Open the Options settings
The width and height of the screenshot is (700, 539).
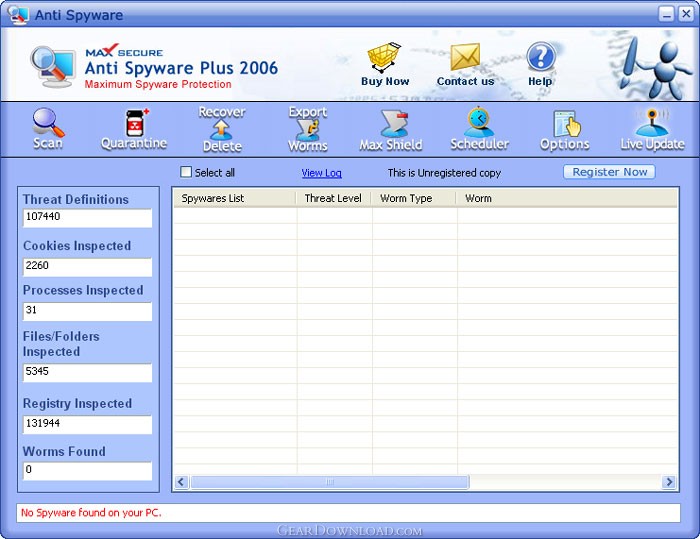565,130
